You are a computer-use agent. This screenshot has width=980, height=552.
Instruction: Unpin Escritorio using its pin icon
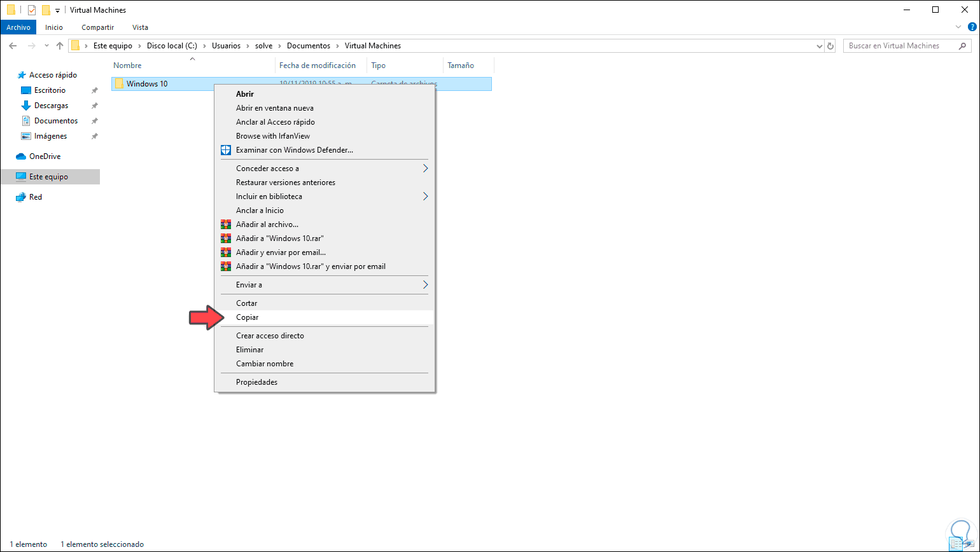[94, 90]
